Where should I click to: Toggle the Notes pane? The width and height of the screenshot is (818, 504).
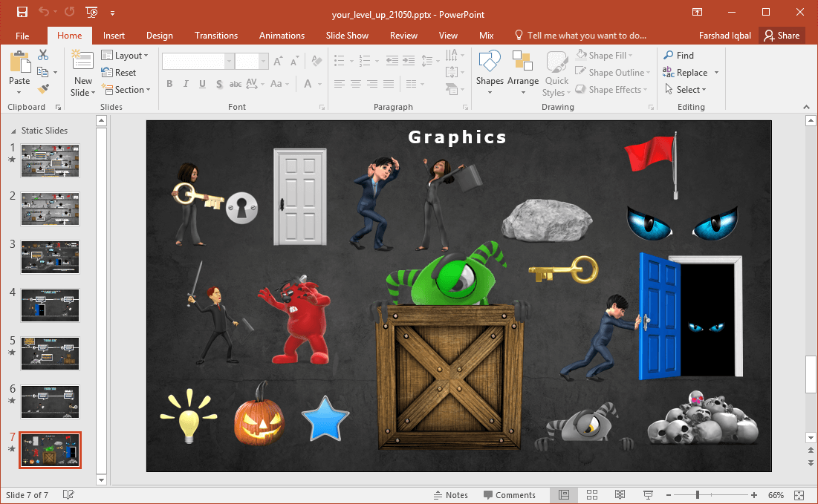[450, 495]
